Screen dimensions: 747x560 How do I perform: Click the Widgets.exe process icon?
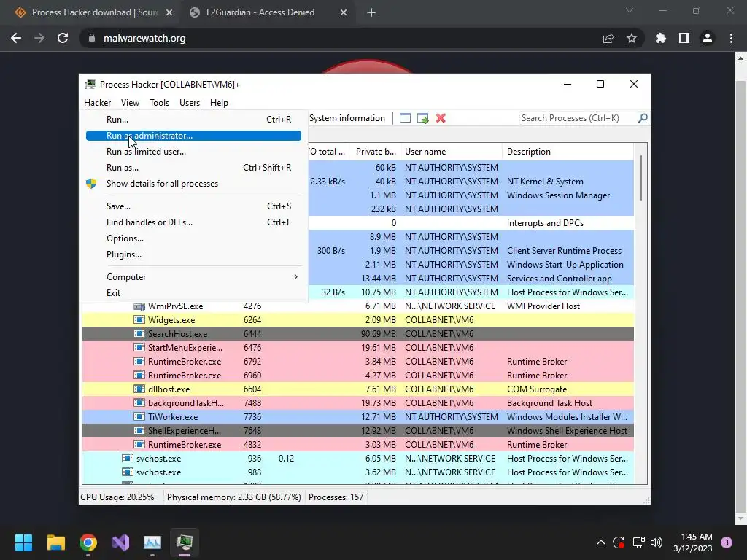(139, 320)
